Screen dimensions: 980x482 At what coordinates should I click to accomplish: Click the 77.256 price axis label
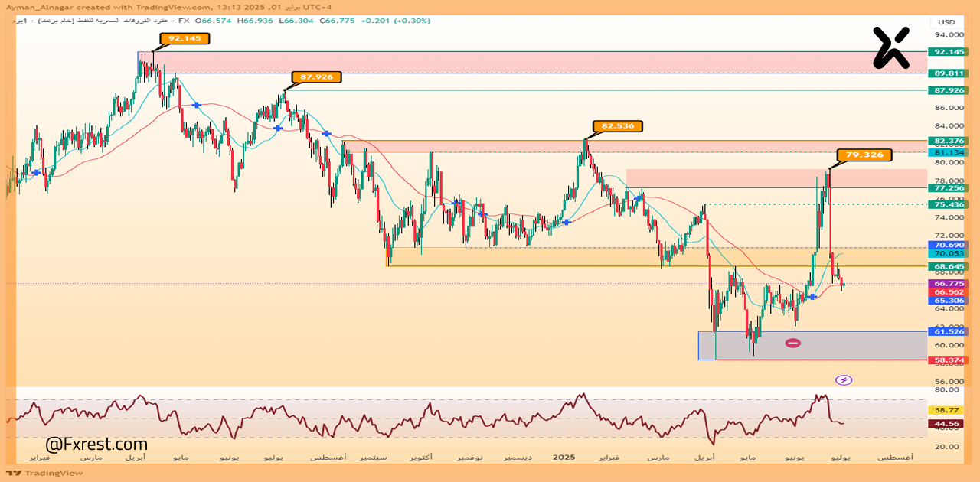click(948, 187)
